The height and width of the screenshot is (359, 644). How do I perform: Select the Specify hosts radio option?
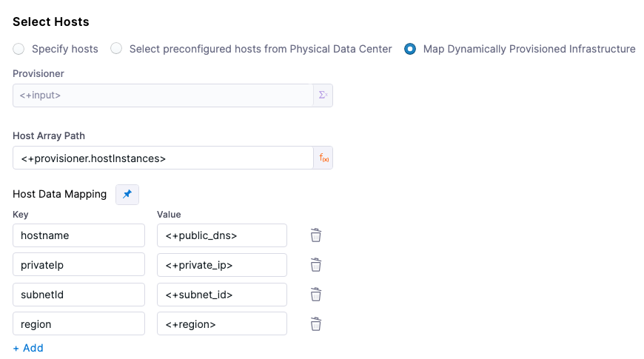[19, 49]
